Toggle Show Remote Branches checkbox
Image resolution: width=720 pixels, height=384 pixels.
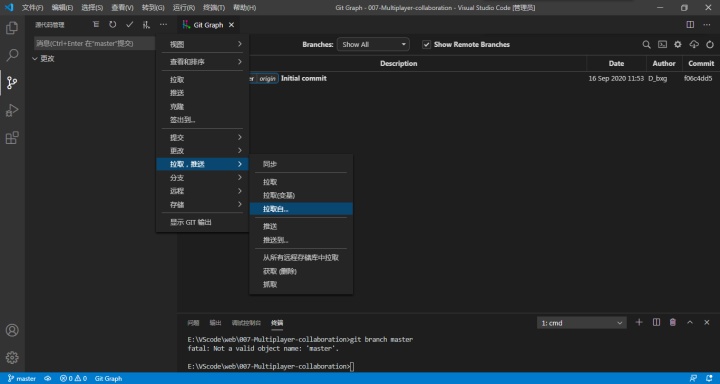click(427, 45)
